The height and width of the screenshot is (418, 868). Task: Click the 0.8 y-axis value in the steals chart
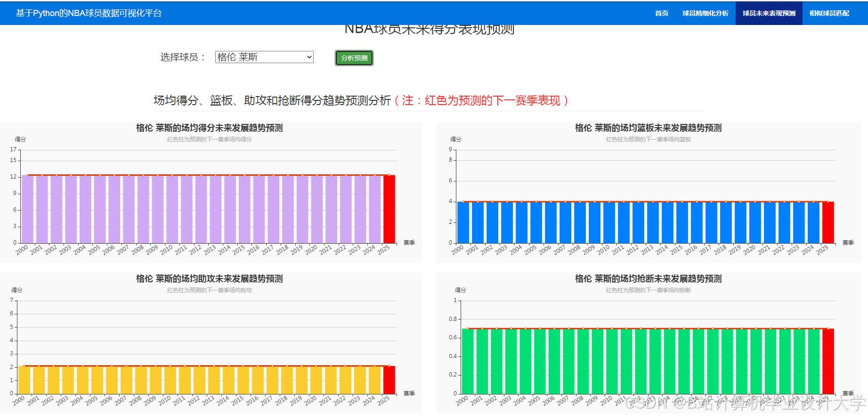tap(453, 319)
